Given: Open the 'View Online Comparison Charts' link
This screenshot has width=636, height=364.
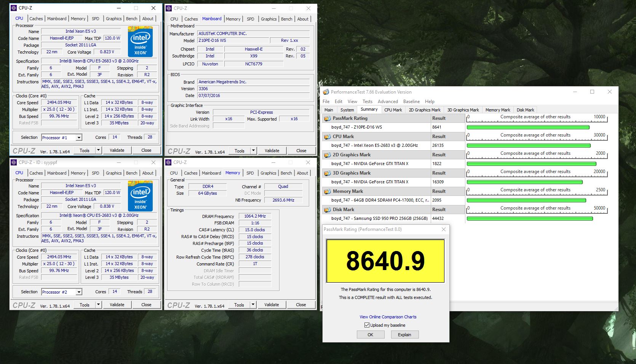Looking at the screenshot, I should 388,317.
